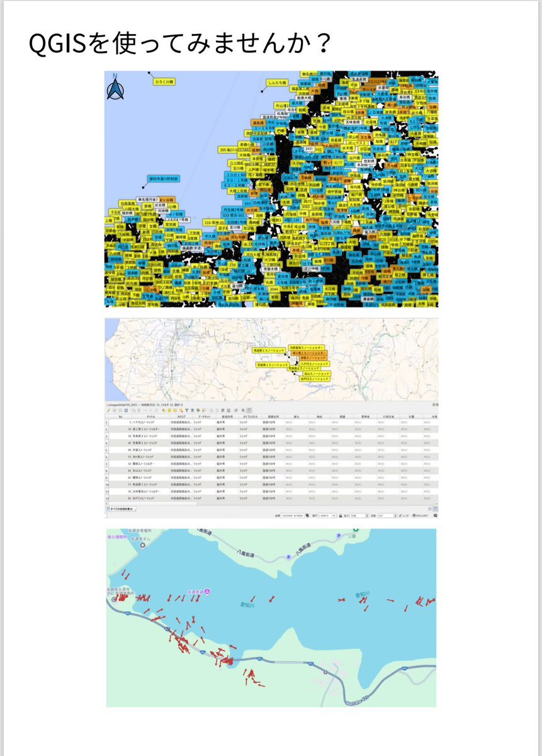The width and height of the screenshot is (542, 756).
Task: Click the タイトル column header in the table
Action: (150, 417)
